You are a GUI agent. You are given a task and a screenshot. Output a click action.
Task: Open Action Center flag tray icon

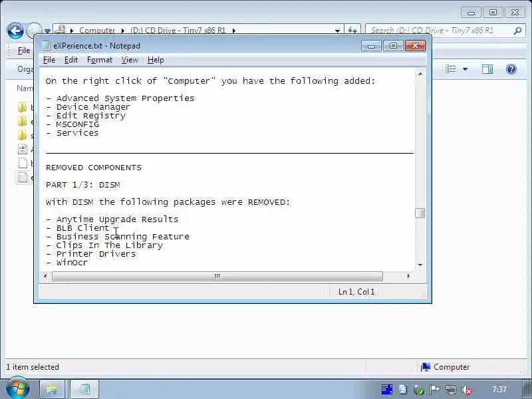tap(435, 390)
